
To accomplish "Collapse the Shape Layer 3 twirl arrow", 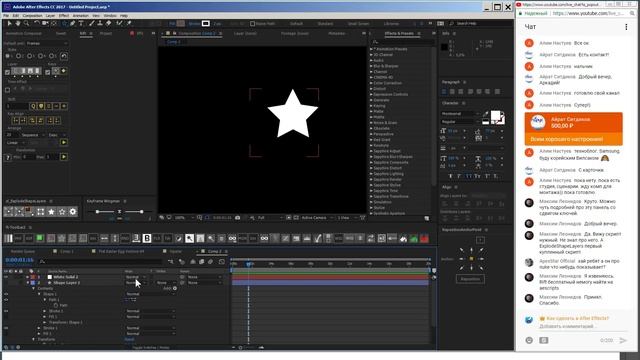I will pos(28,282).
